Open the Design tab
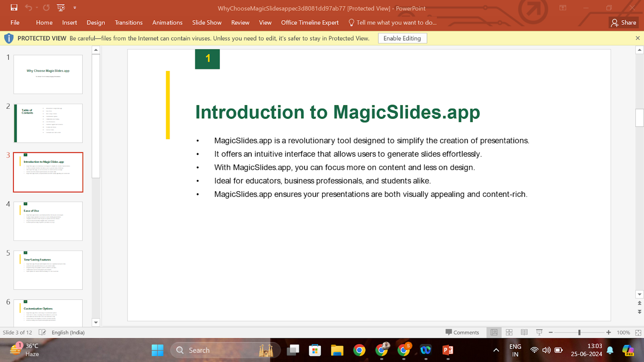 pyautogui.click(x=96, y=23)
